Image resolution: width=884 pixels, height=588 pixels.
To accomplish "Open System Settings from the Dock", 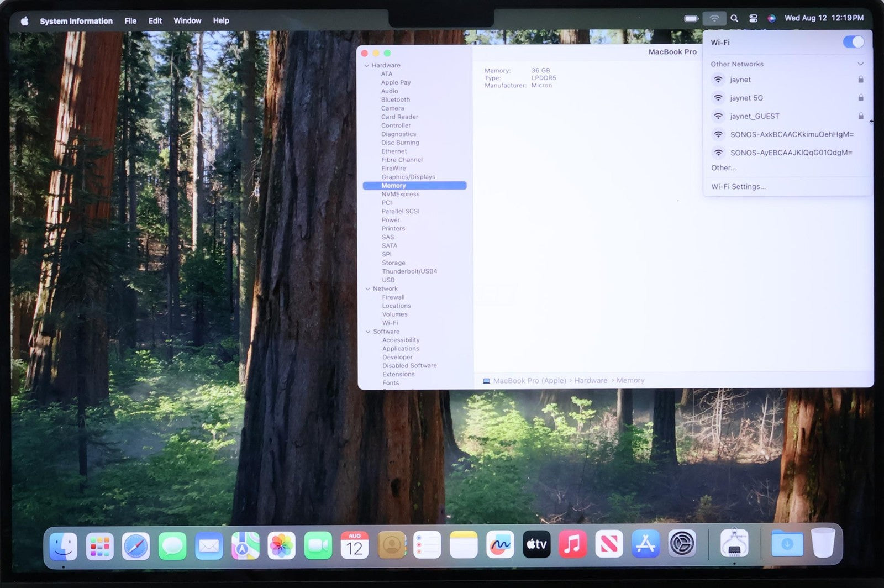I will pos(682,544).
